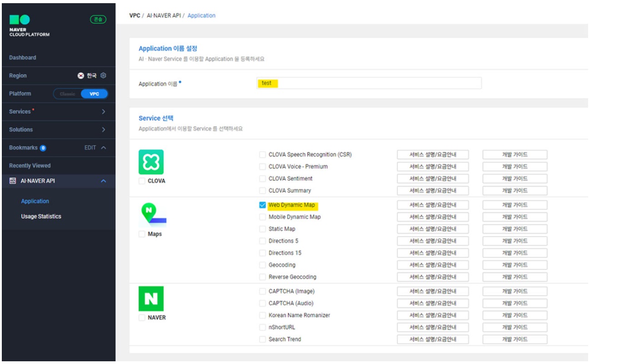Image resolution: width=624 pixels, height=364 pixels.
Task: Go to Usage Statistics
Action: tap(41, 216)
